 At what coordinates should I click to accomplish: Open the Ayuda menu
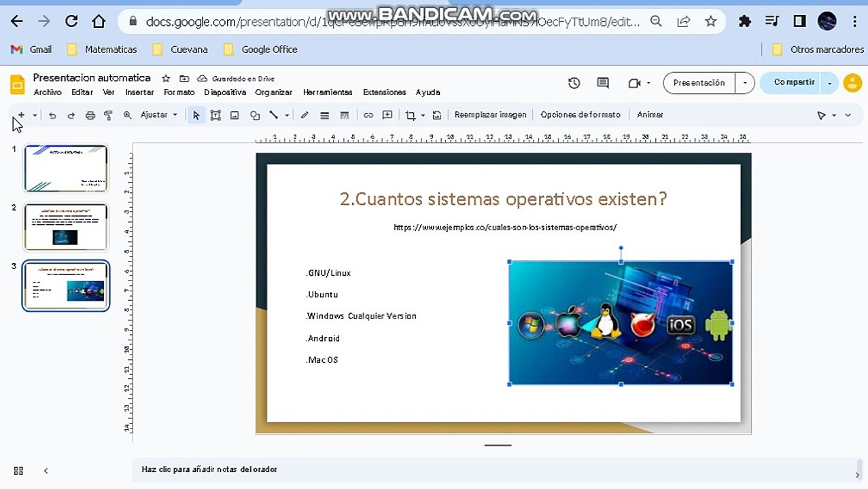(x=428, y=92)
